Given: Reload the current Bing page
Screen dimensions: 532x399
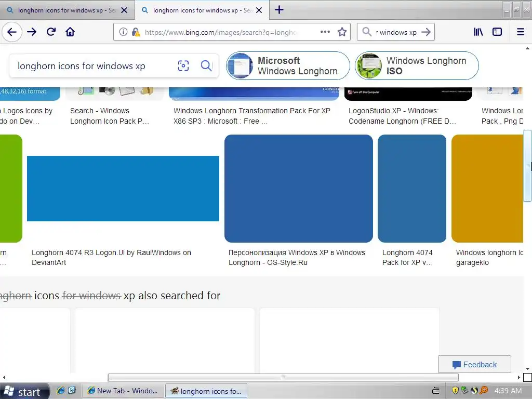Looking at the screenshot, I should [x=51, y=32].
